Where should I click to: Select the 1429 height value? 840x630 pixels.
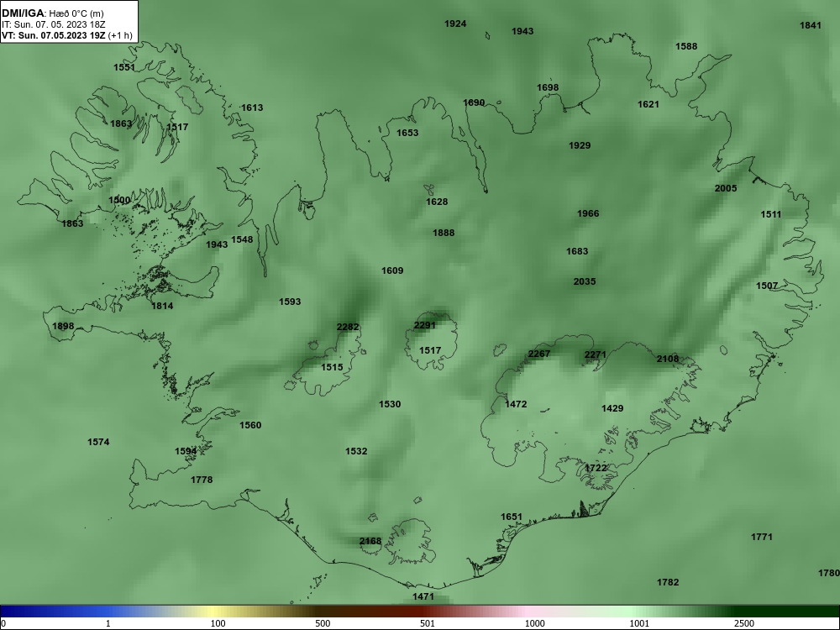click(x=612, y=408)
